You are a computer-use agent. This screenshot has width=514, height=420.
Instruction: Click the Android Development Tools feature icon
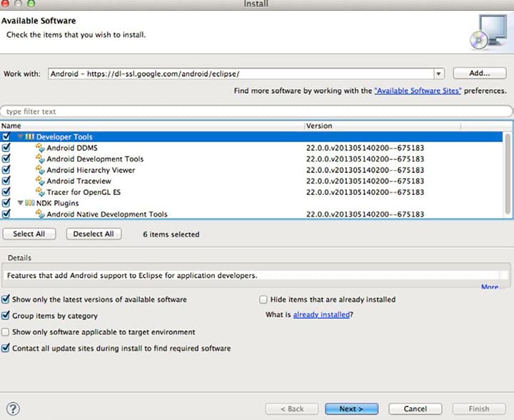coord(40,159)
